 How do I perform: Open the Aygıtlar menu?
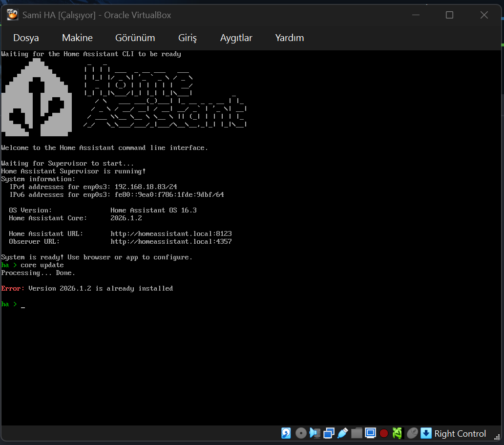tap(236, 38)
